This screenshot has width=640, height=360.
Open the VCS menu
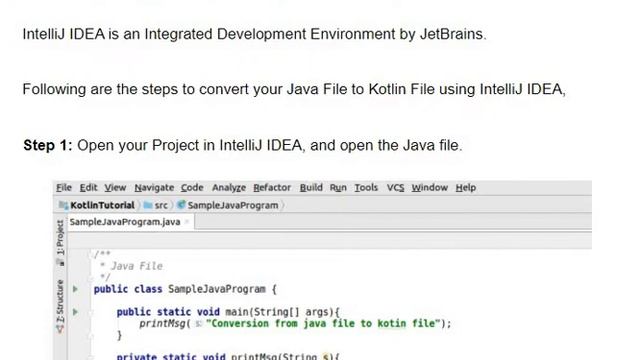point(395,188)
